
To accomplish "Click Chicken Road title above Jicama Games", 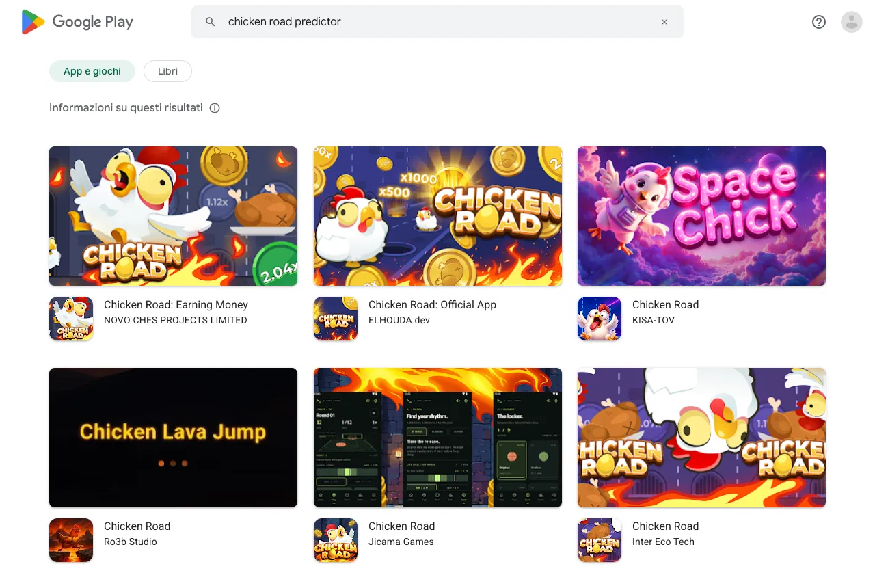I will tap(402, 526).
